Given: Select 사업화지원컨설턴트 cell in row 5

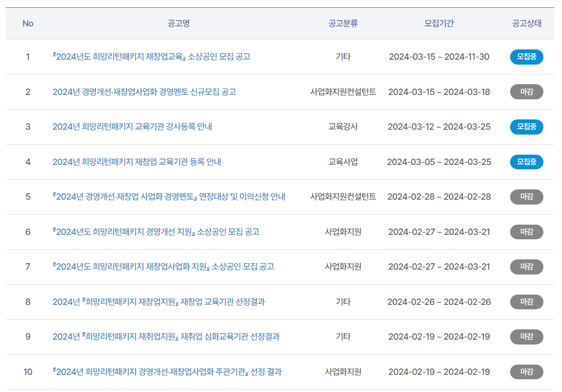Looking at the screenshot, I should click(x=343, y=196).
